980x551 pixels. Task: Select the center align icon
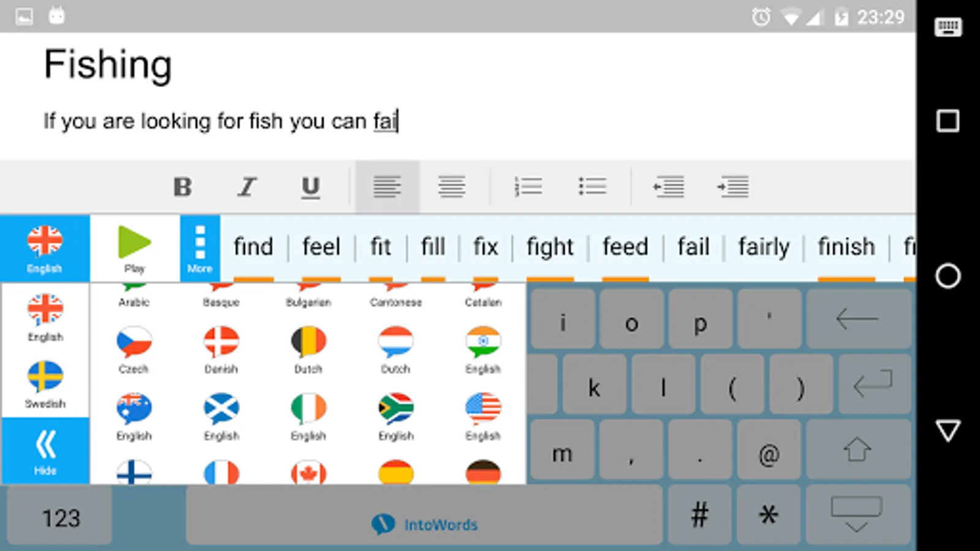pos(451,187)
